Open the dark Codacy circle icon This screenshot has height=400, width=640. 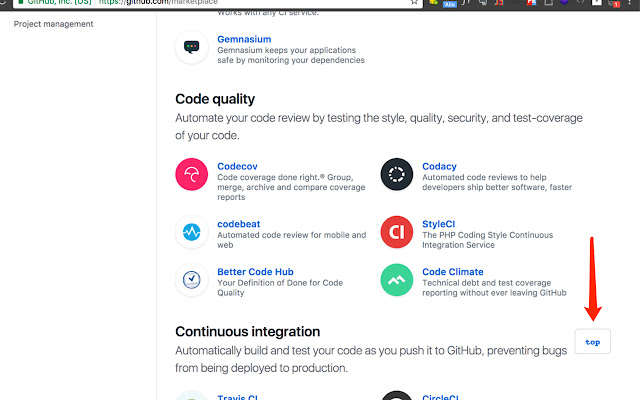397,174
